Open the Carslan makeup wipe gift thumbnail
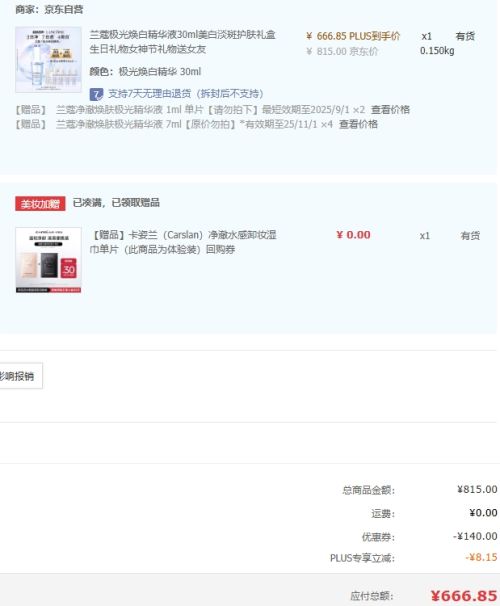Screen dimensions: 500x606 tap(48, 260)
